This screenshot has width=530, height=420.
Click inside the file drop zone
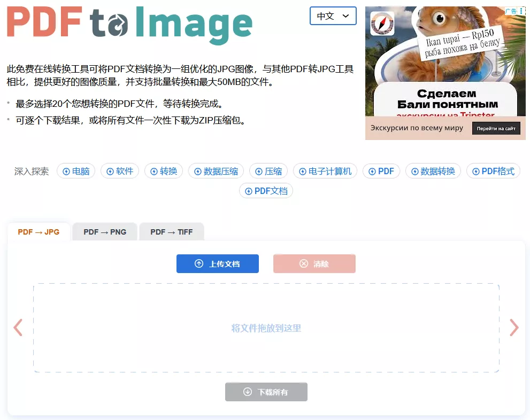point(266,328)
